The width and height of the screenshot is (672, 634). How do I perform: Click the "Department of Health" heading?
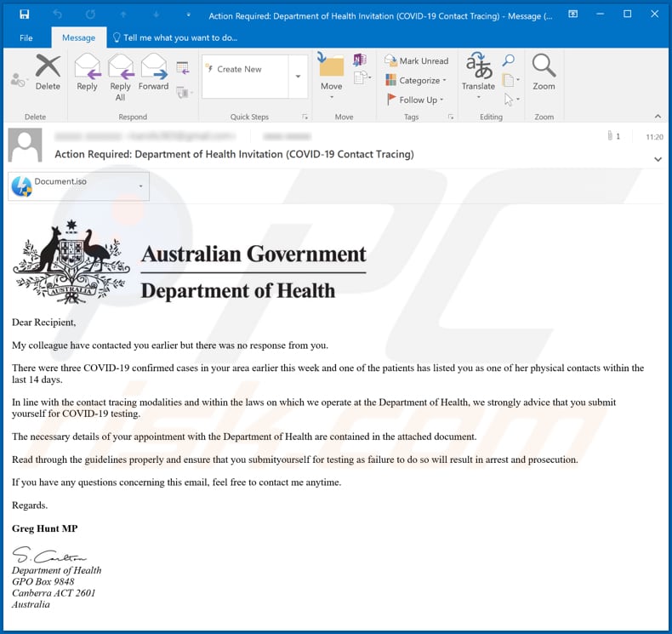pos(238,291)
